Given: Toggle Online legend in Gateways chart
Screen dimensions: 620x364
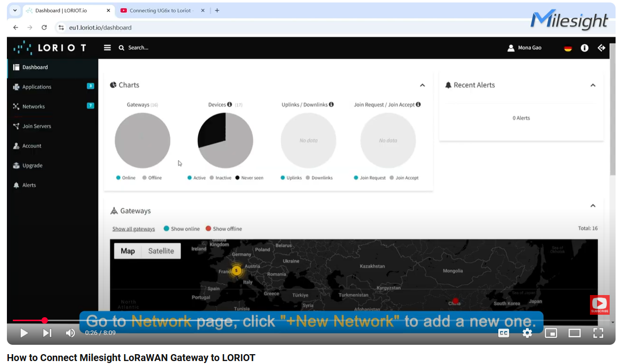Looking at the screenshot, I should click(126, 178).
